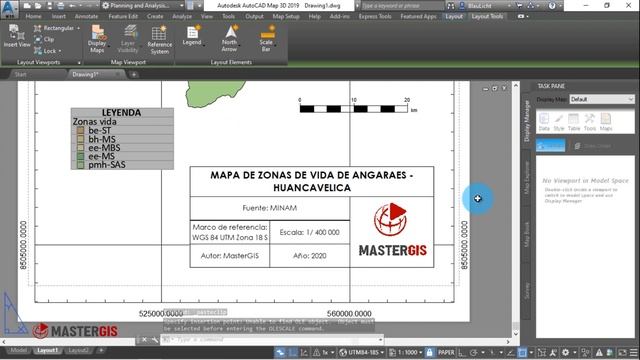Open the Analyze ribbon tab
Viewport: 640px width, 360px height.
click(182, 16)
